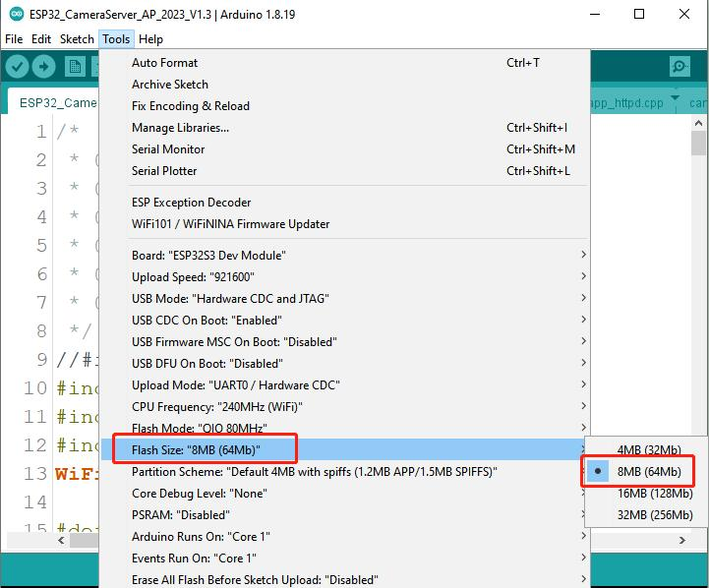
Task: Click the Upload arrow toolbar icon
Action: coord(44,67)
